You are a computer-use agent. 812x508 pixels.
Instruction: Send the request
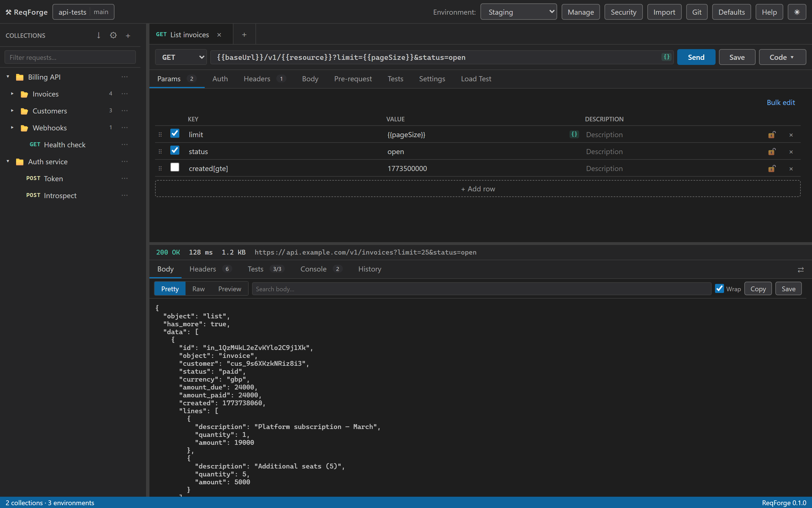(696, 57)
